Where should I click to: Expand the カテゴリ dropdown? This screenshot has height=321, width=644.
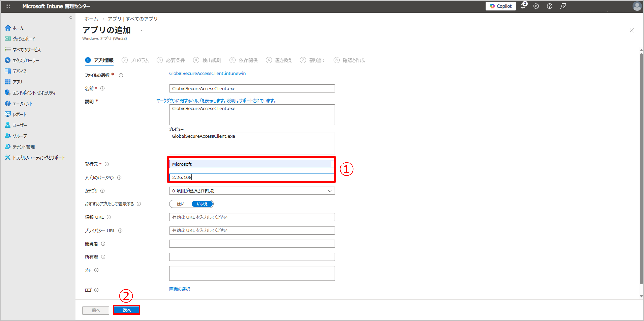(252, 191)
